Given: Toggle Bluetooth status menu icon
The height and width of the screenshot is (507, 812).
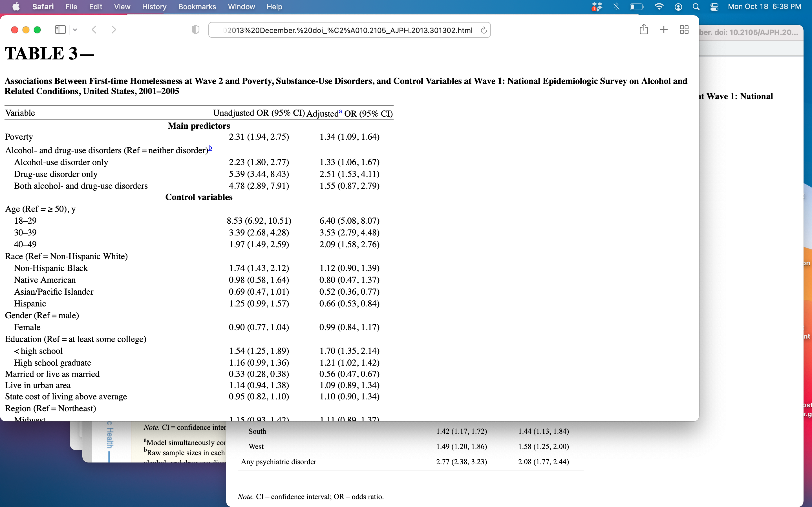Looking at the screenshot, I should (x=616, y=7).
